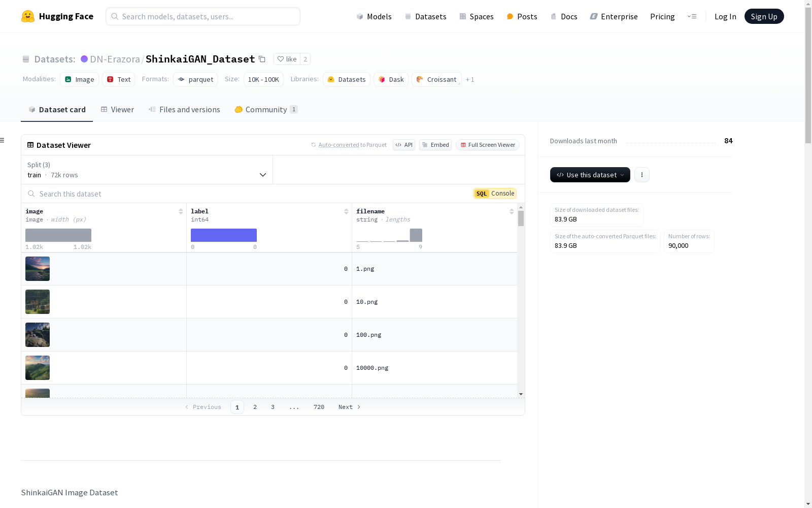
Task: Sort by the image column
Action: pos(181,211)
